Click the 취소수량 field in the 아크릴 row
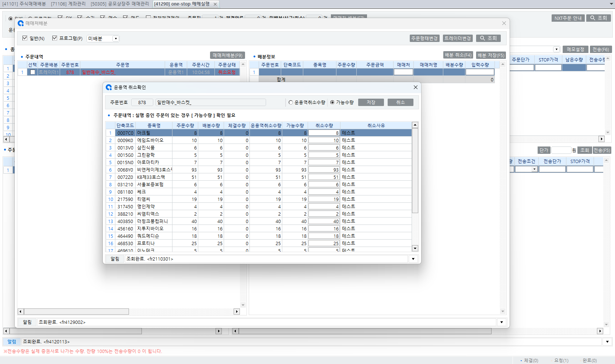 [x=324, y=133]
